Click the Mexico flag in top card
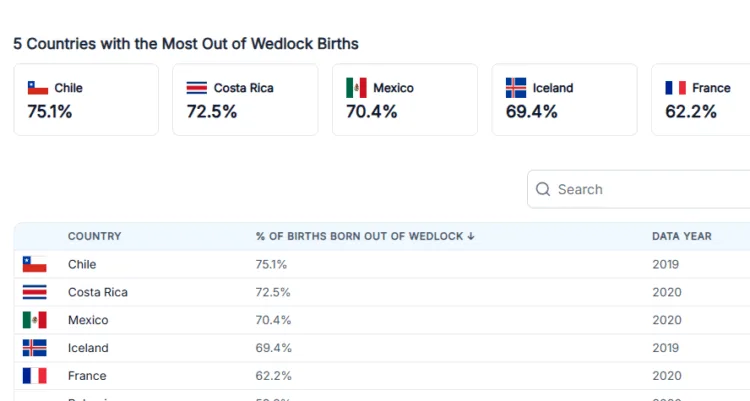The image size is (750, 401). point(356,88)
